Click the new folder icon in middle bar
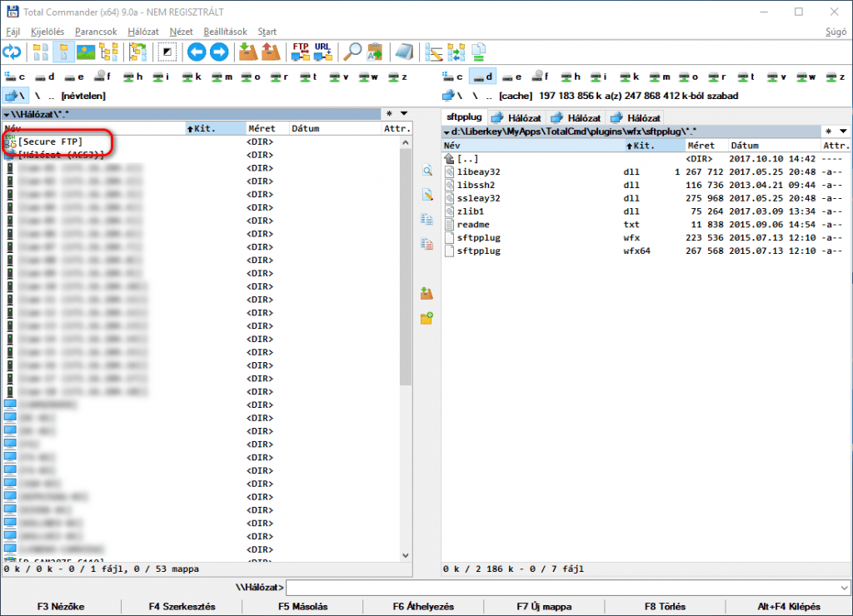The width and height of the screenshot is (853, 616). (427, 318)
